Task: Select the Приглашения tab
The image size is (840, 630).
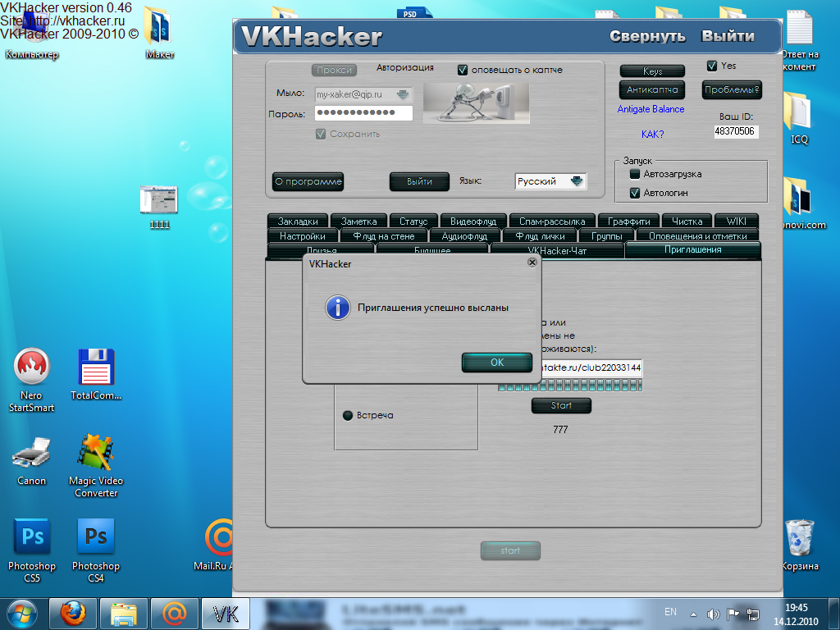Action: 692,249
